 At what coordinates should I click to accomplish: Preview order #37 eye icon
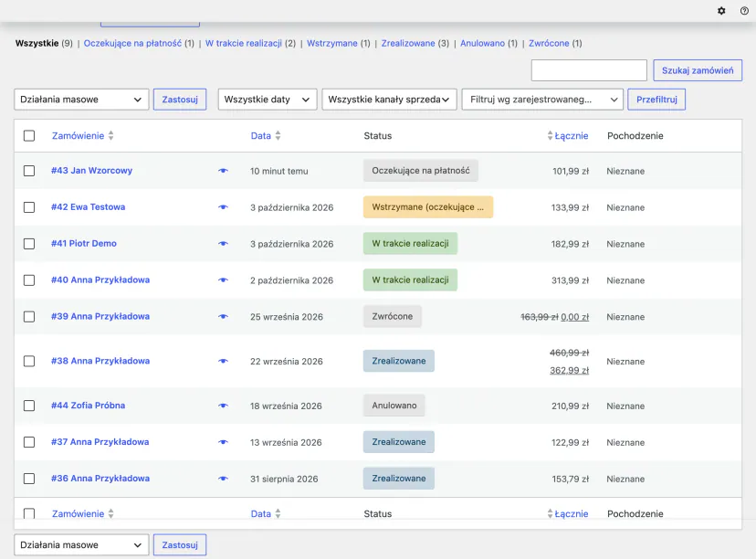point(223,442)
